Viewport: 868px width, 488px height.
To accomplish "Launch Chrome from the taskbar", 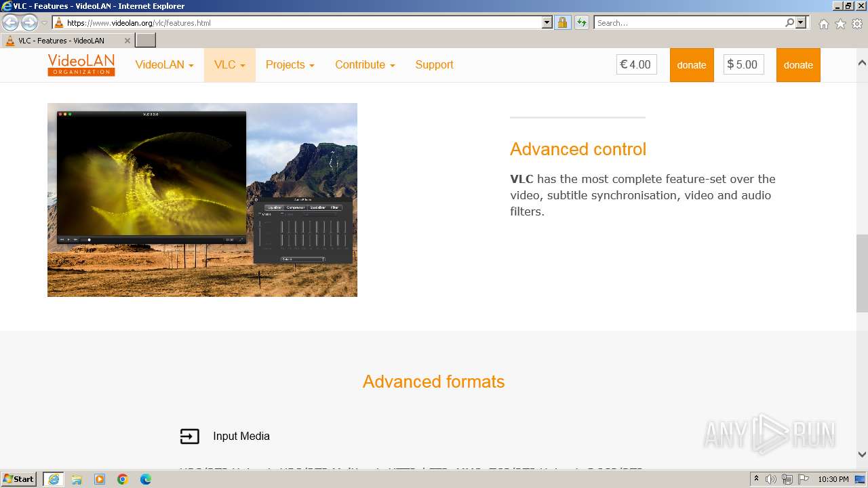I will 123,479.
